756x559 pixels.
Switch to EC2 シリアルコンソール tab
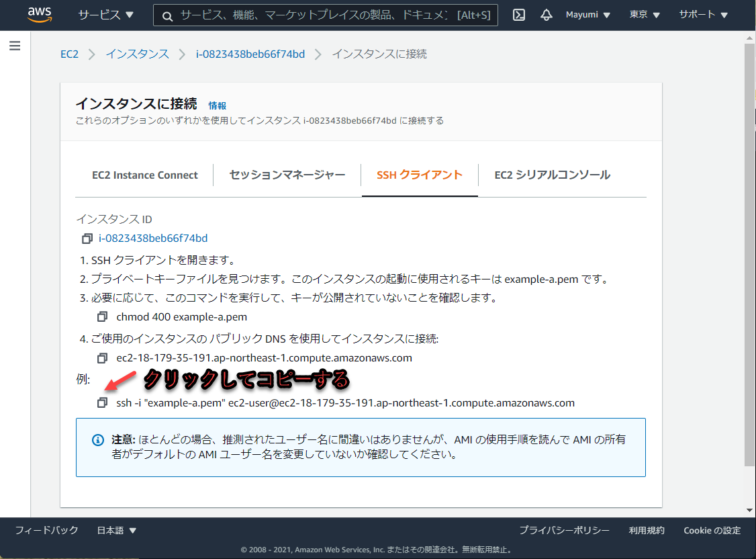coord(552,175)
